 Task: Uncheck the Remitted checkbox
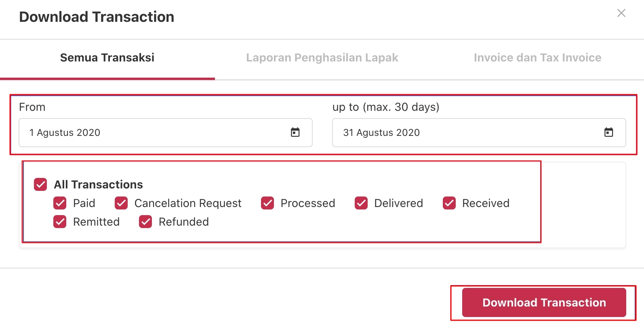pos(60,222)
